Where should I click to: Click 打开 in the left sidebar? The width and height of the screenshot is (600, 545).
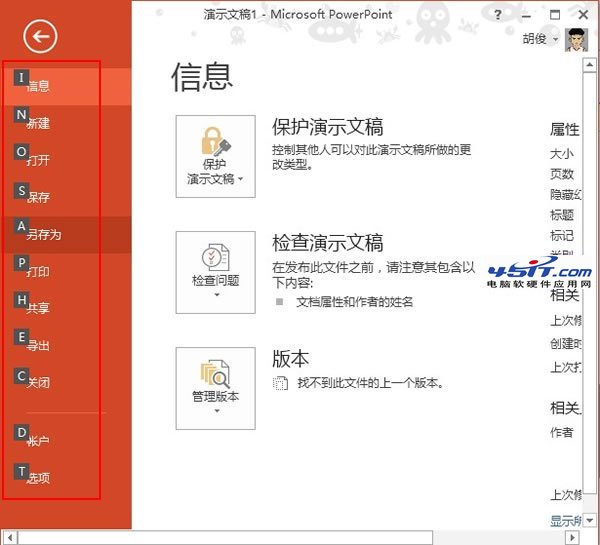tap(40, 160)
